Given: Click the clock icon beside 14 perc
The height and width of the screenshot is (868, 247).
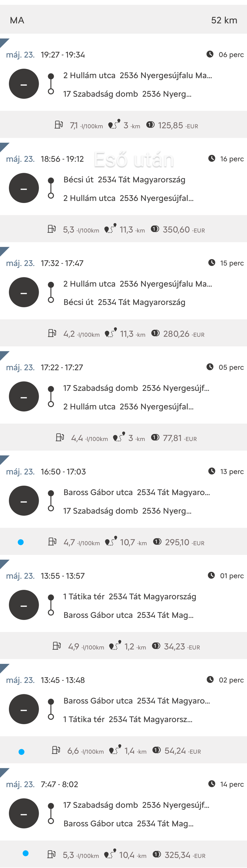Looking at the screenshot, I should click(212, 784).
